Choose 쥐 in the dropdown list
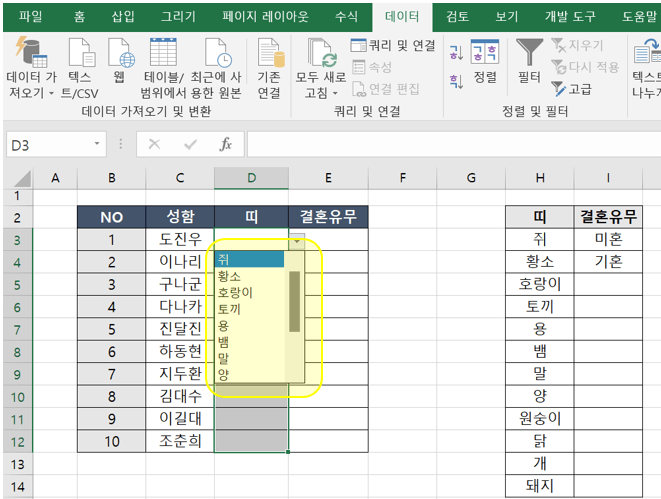Image resolution: width=661 pixels, height=499 pixels. click(250, 259)
